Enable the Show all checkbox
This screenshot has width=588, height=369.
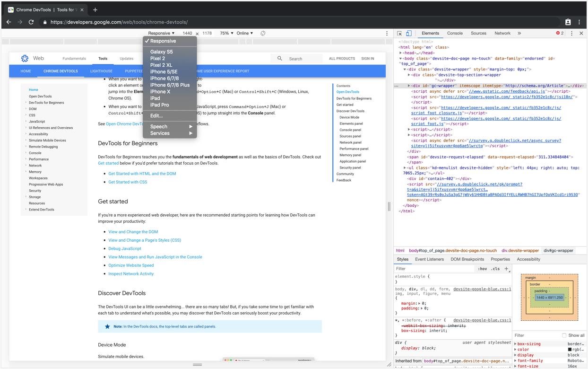tap(564, 335)
